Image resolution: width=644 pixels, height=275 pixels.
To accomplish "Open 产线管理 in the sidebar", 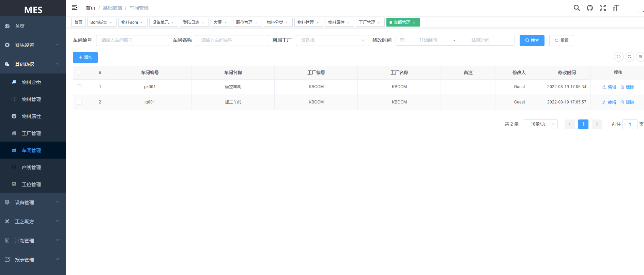I will (x=31, y=167).
